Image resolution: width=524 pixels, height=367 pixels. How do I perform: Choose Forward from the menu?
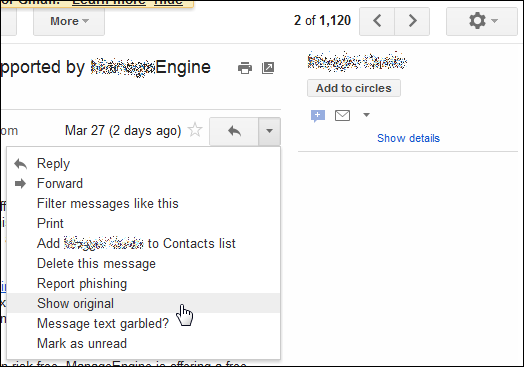(144, 184)
